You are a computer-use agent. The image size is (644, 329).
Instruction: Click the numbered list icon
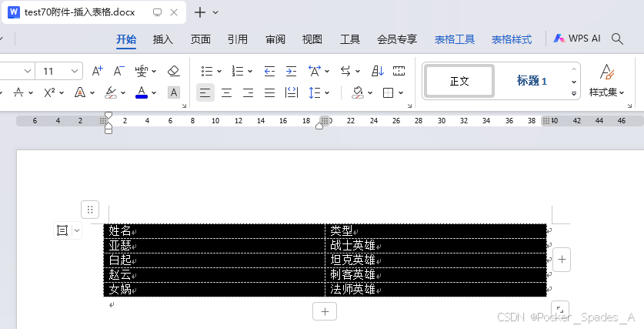tap(238, 71)
